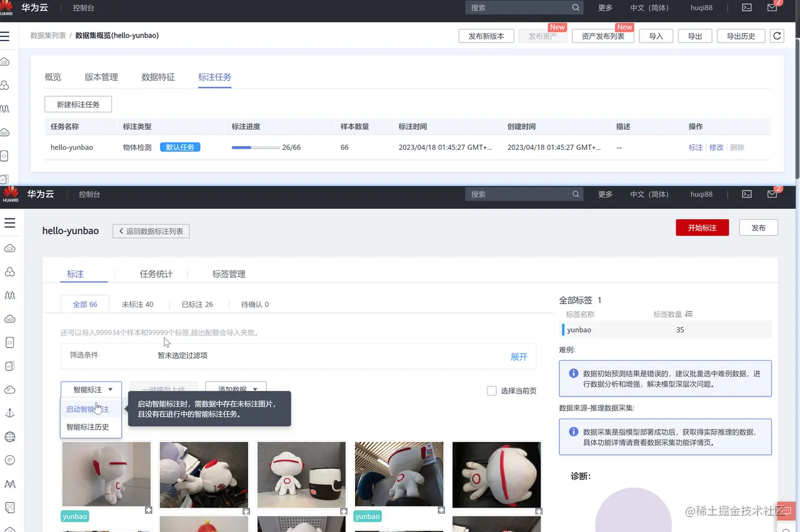Viewport: 800px width, 532px height.
Task: Open hamburger menu in lower hello-yunbao page
Action: (x=9, y=223)
